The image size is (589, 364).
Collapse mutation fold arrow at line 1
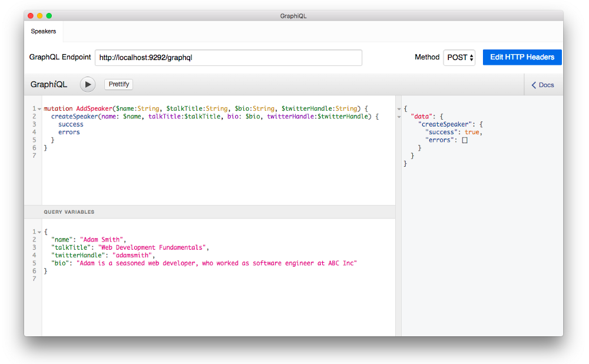pyautogui.click(x=39, y=109)
